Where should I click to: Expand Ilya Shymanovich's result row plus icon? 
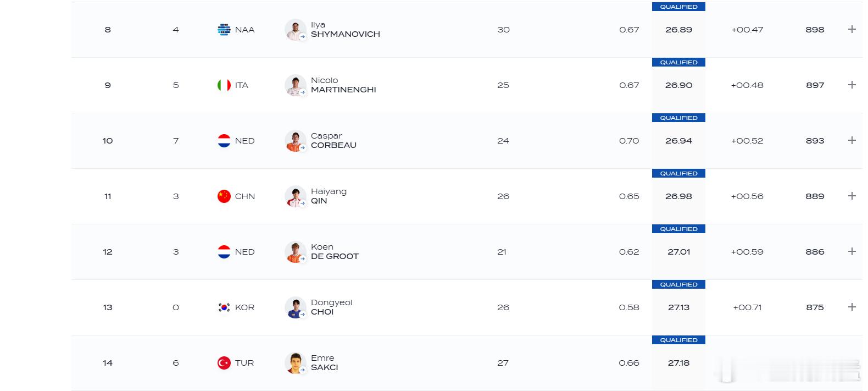click(x=852, y=29)
